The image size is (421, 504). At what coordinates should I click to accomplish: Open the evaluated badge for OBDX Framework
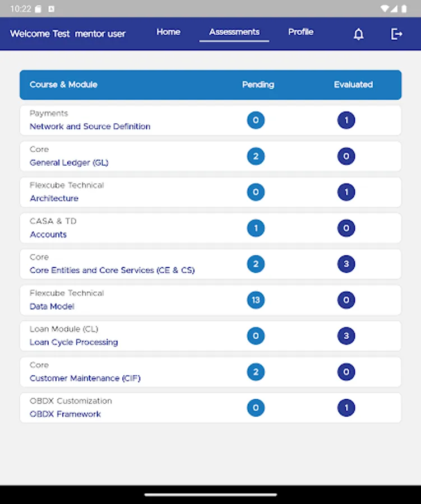pos(346,408)
